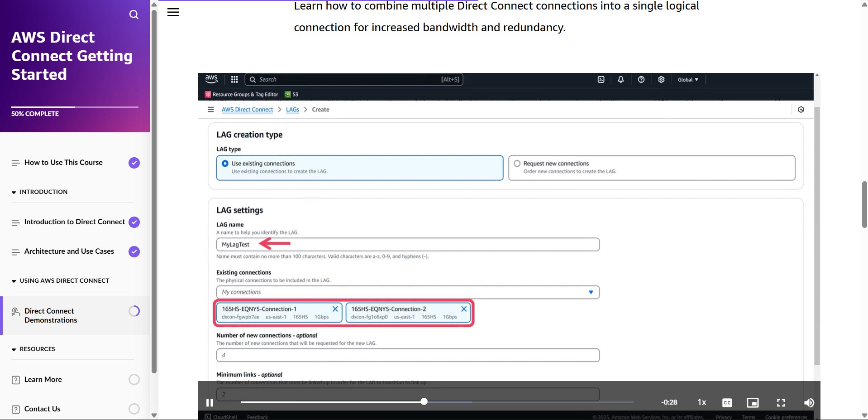This screenshot has height=420, width=868.
Task: Launch CloudShell from the console toolbar
Action: click(601, 79)
